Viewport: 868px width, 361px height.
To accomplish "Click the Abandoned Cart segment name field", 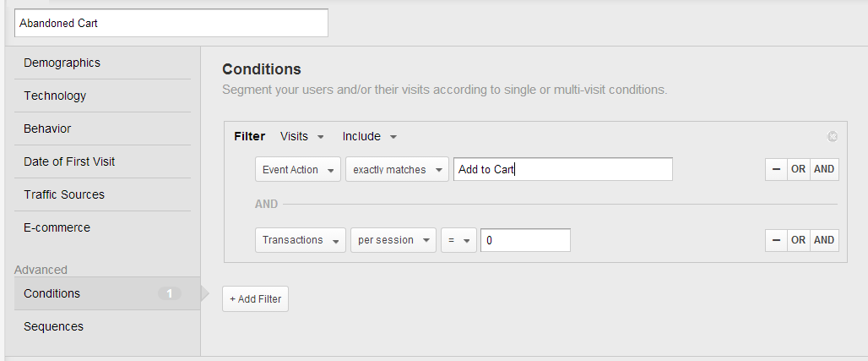I will coord(171,24).
